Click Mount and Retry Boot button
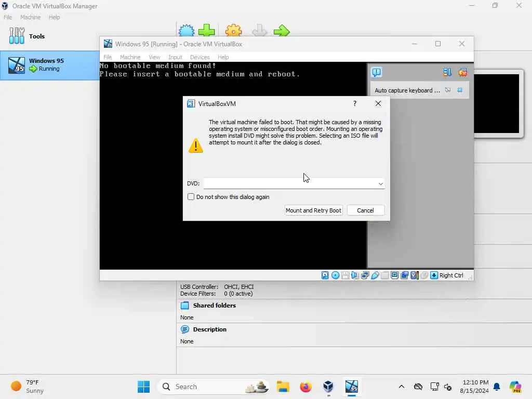This screenshot has height=399, width=532. 313,210
